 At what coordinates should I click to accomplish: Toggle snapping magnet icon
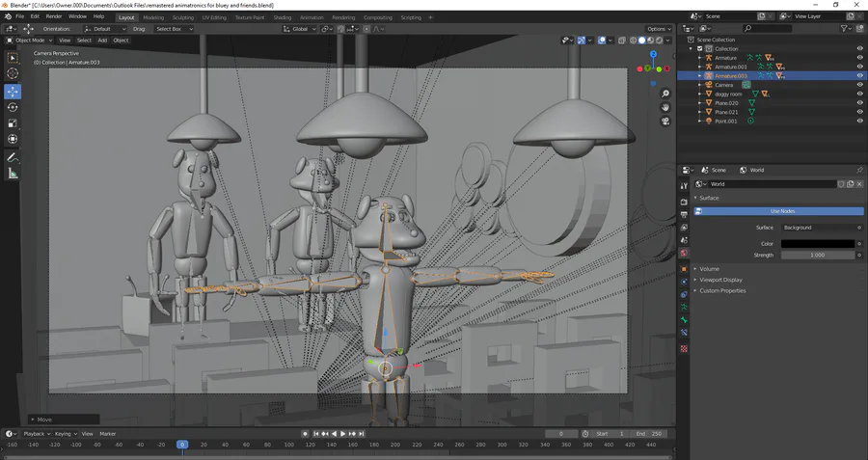coord(340,29)
